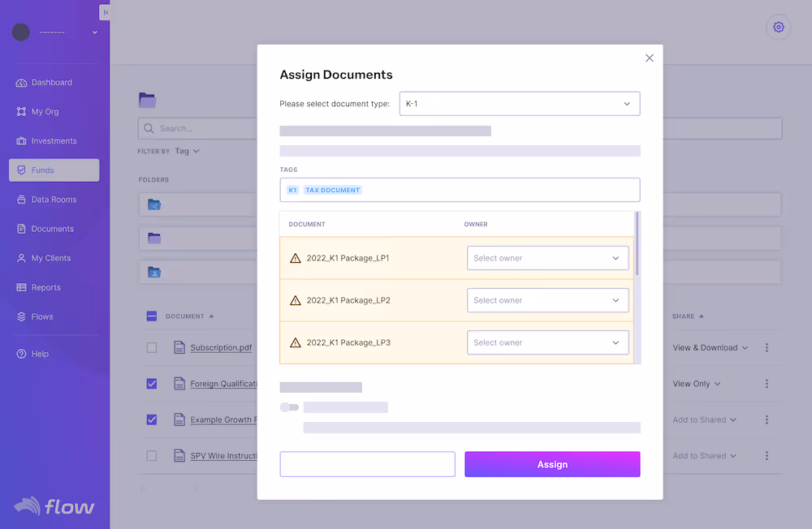Expand the account chevron menu

click(95, 32)
